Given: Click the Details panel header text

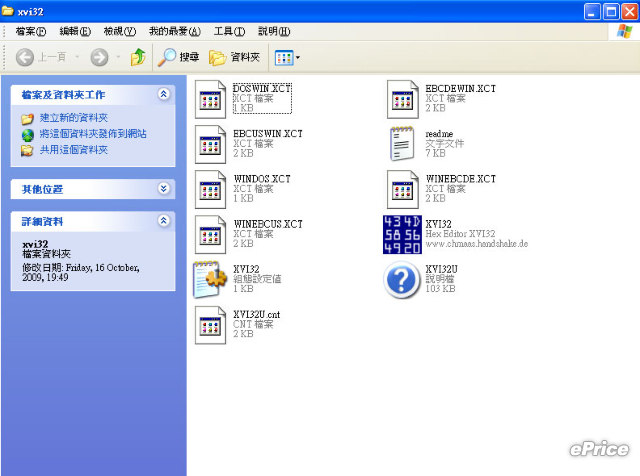Looking at the screenshot, I should (x=42, y=222).
